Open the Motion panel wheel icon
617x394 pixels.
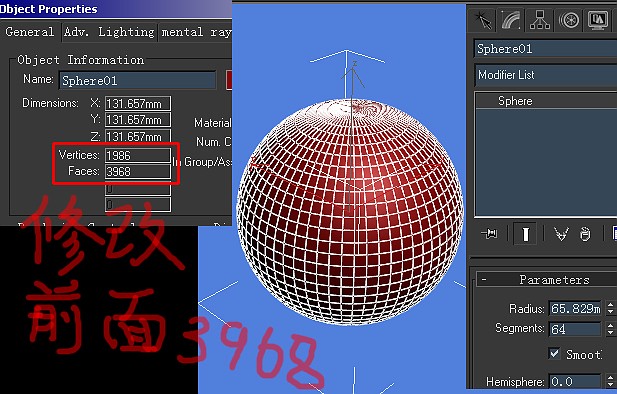click(569, 20)
